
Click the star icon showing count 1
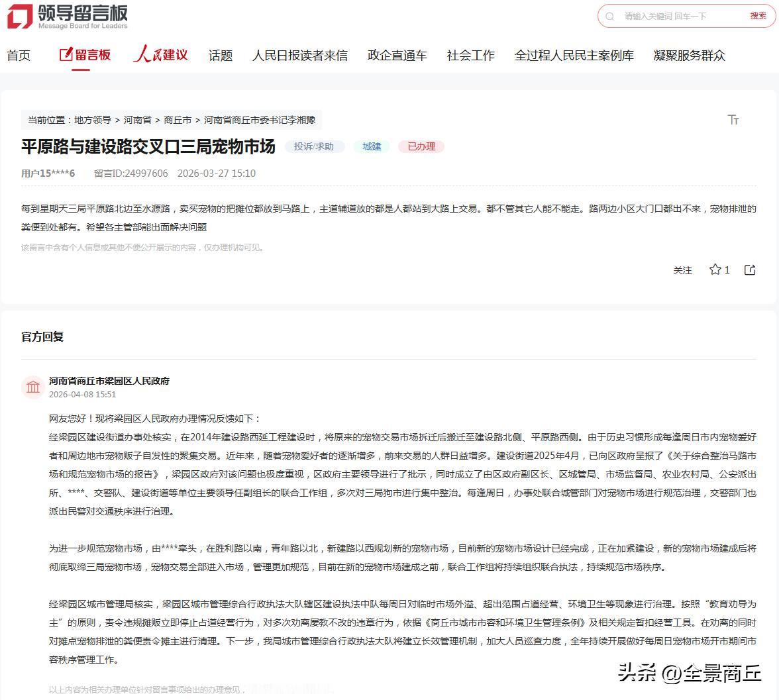(x=715, y=270)
